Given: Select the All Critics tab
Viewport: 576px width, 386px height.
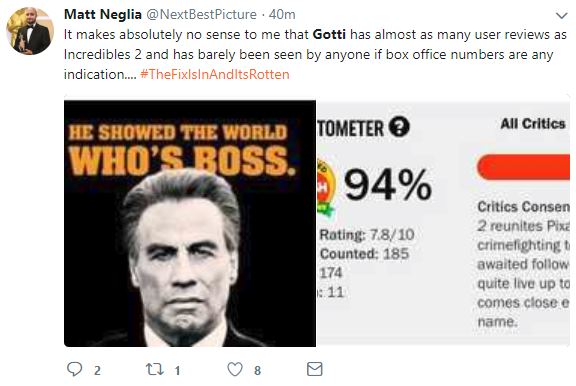Looking at the screenshot, I should pyautogui.click(x=533, y=124).
